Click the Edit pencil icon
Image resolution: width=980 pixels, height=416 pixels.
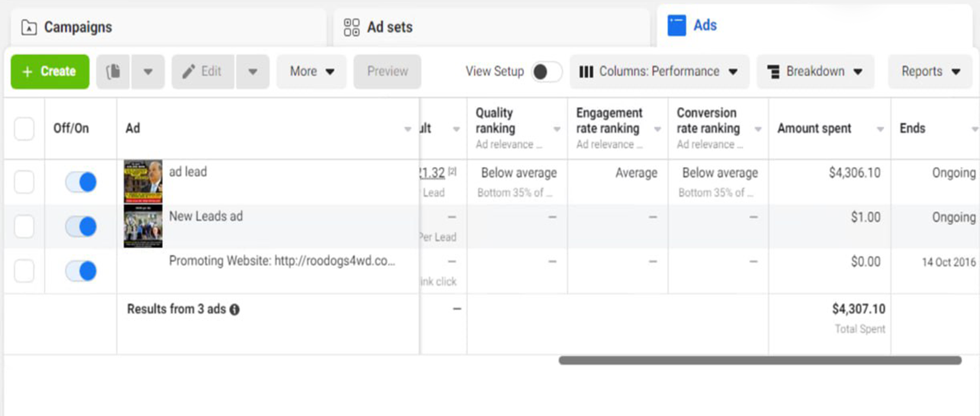coord(189,72)
